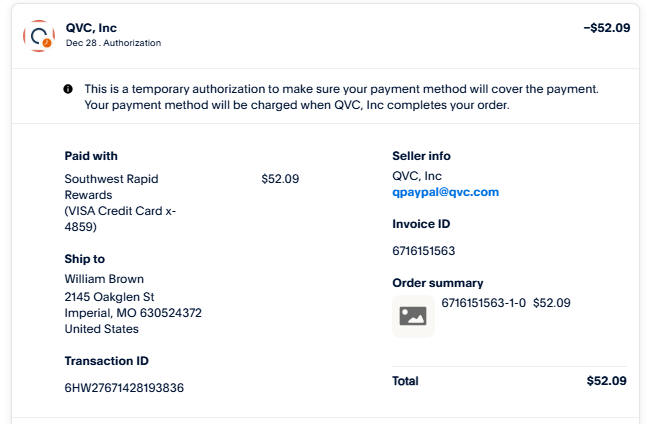Click the QVC merchant logo icon
This screenshot has width=653, height=424.
[39, 35]
